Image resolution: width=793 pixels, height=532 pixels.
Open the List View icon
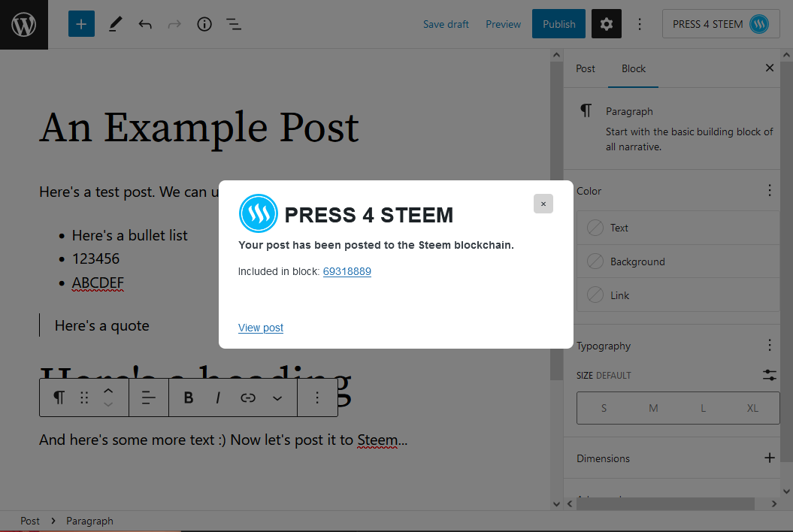(234, 24)
